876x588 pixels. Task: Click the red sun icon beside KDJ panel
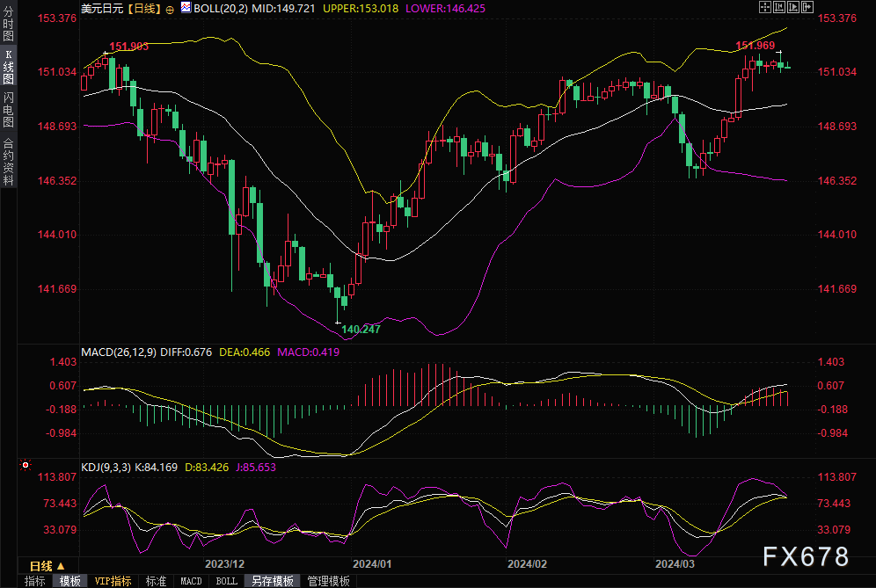tap(26, 465)
